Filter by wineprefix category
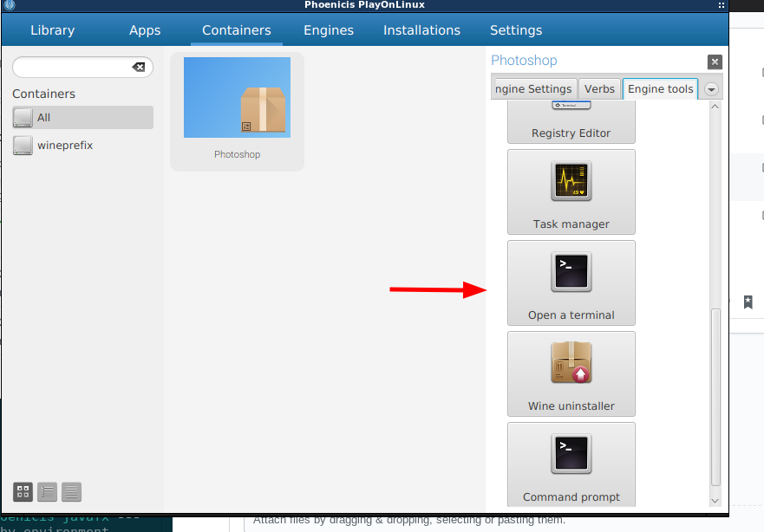Image resolution: width=764 pixels, height=532 pixels. click(x=83, y=145)
